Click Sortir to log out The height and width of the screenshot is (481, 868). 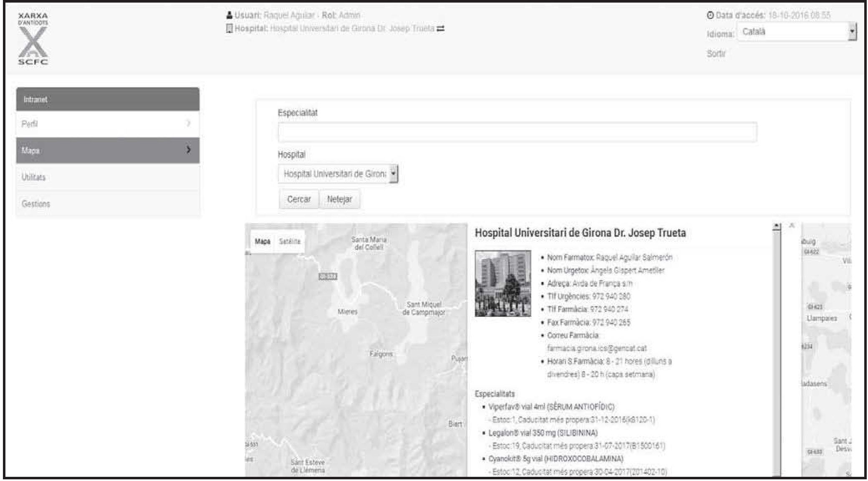(x=716, y=54)
